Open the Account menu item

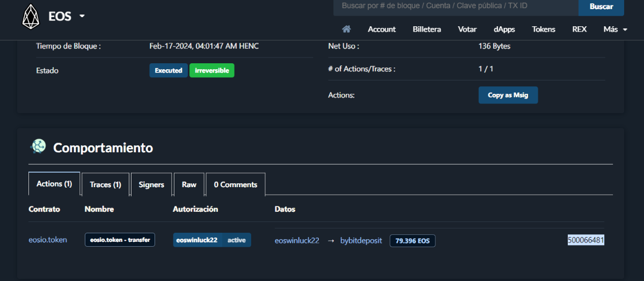click(382, 29)
